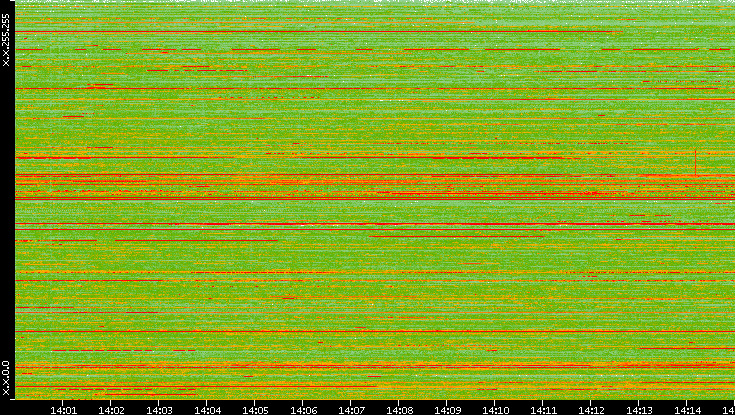Viewport: 735px width, 415px height.
Task: Click the vertical red spike near 14:14
Action: [696, 163]
